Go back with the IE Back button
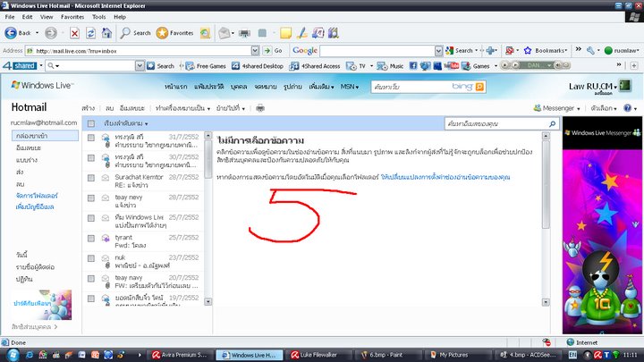The image size is (644, 362). coord(18,33)
